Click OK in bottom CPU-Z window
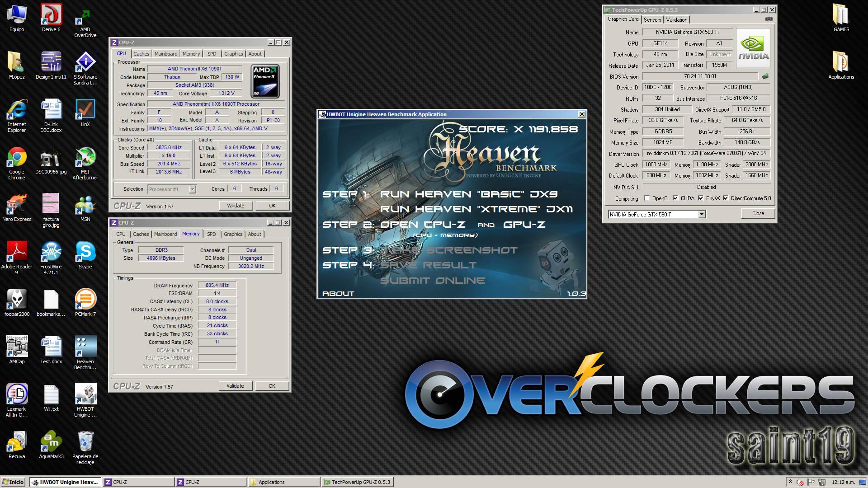868x488 pixels. click(x=272, y=386)
